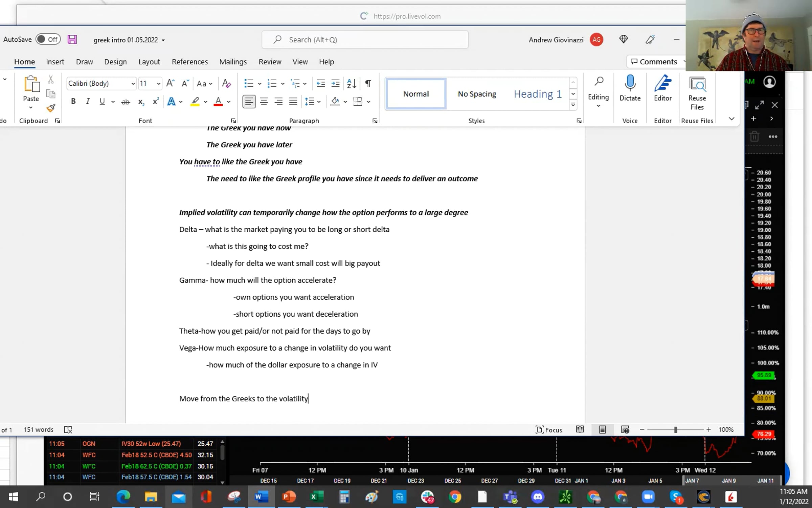
Task: Center align the text
Action: pyautogui.click(x=264, y=101)
